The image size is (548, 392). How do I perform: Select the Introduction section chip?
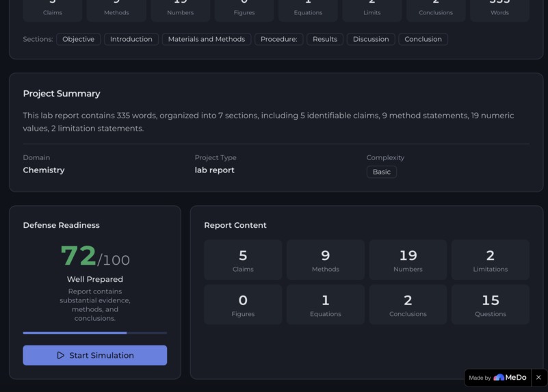point(131,39)
